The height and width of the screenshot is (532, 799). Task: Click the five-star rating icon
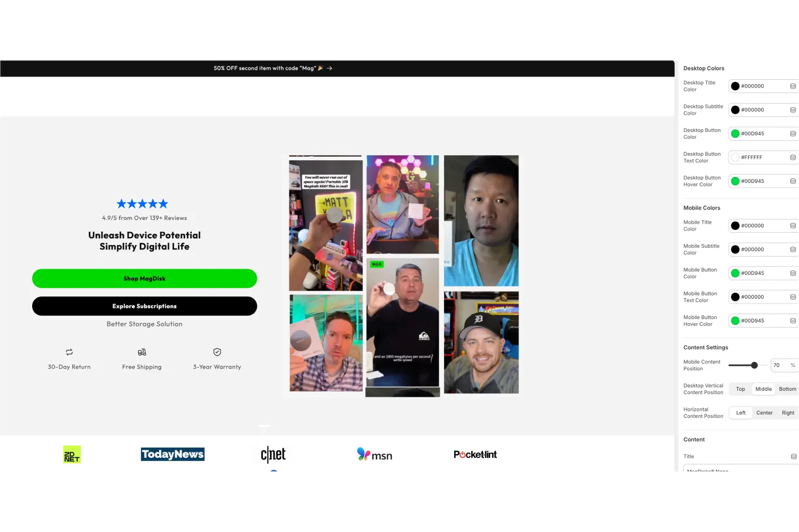[x=142, y=204]
